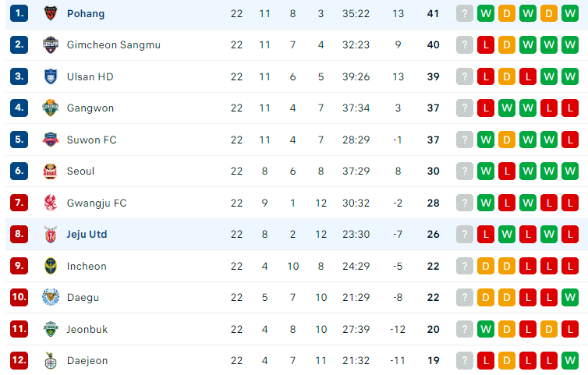
Task: Click the Incheon club badge
Action: click(51, 266)
